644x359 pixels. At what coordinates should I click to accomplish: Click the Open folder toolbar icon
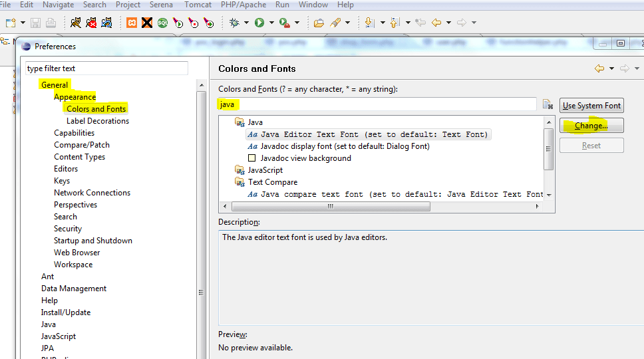point(319,23)
